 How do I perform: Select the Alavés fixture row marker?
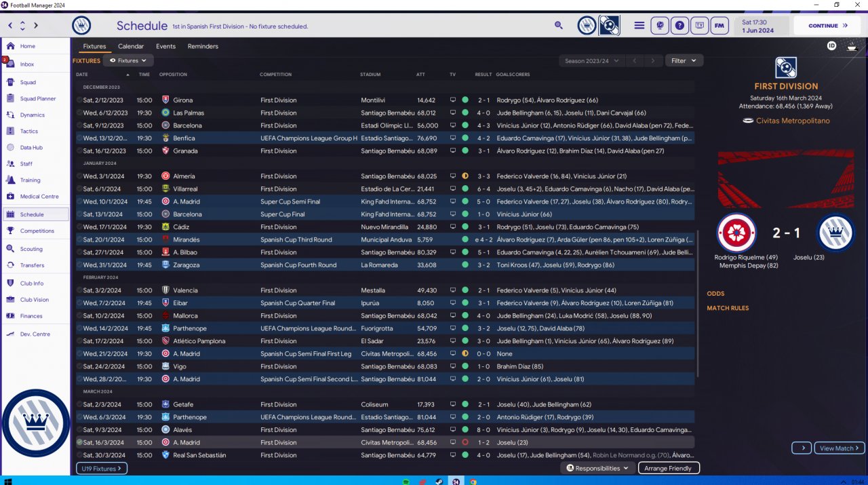pos(79,430)
